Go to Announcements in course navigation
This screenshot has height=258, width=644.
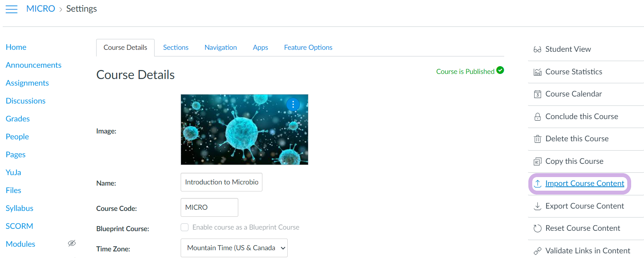pos(33,65)
